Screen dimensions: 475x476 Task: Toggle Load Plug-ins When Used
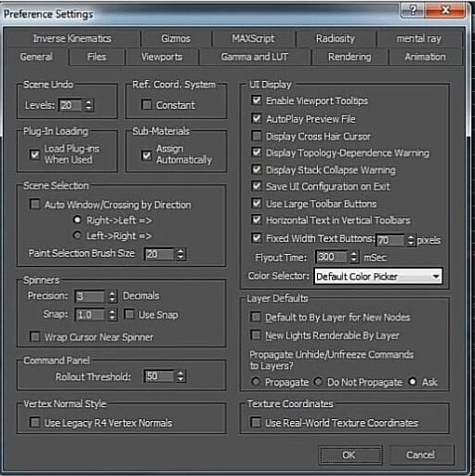(34, 154)
